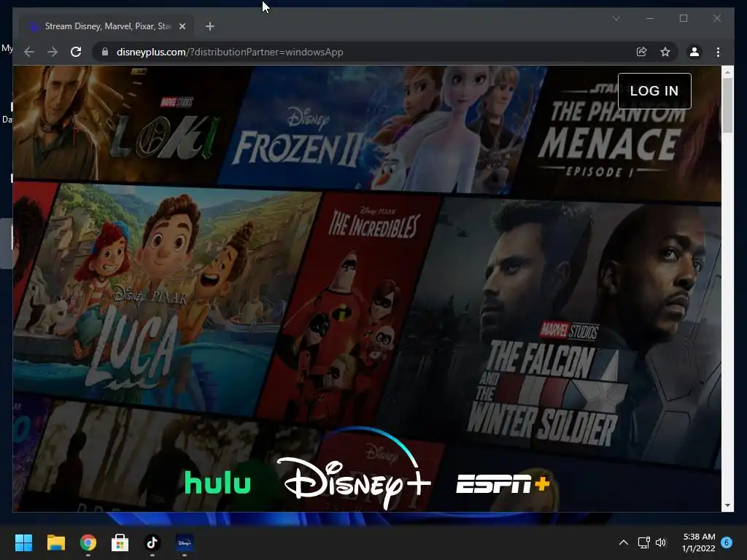Screen dimensions: 747x560
Task: Click the ESPN+ logo
Action: pos(503,484)
